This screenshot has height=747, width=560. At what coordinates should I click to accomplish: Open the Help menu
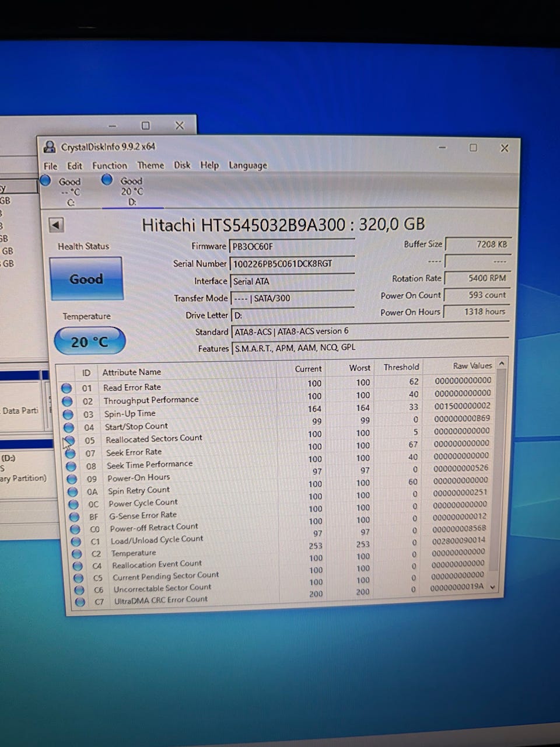pyautogui.click(x=209, y=165)
